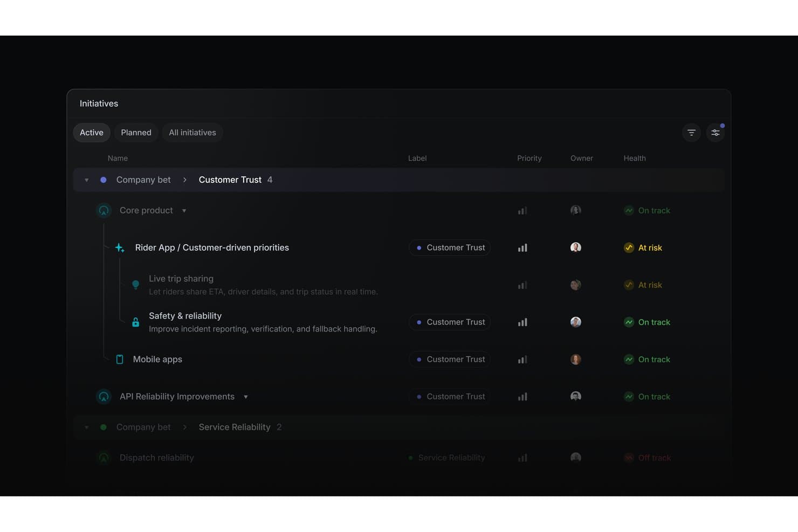
Task: Click the Priority column header
Action: pyautogui.click(x=529, y=158)
